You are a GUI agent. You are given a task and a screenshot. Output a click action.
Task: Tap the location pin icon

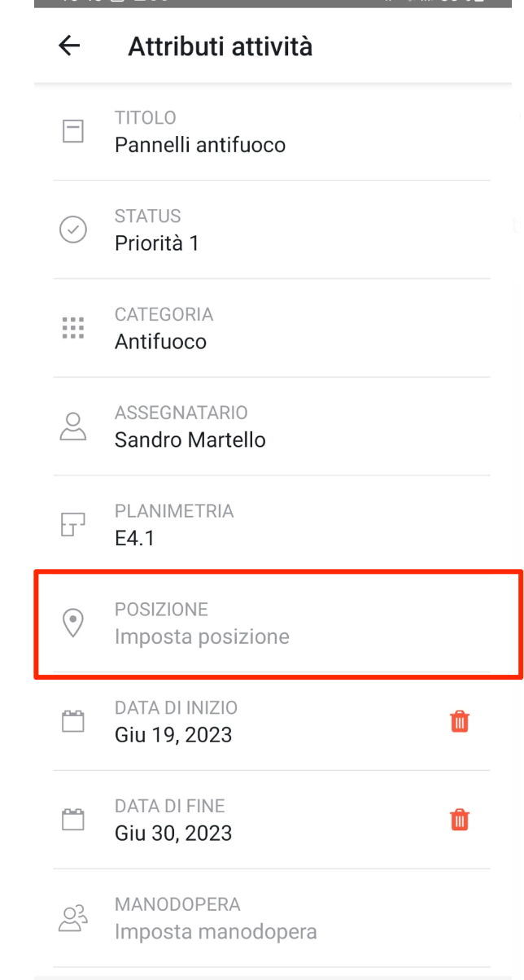pyautogui.click(x=73, y=623)
